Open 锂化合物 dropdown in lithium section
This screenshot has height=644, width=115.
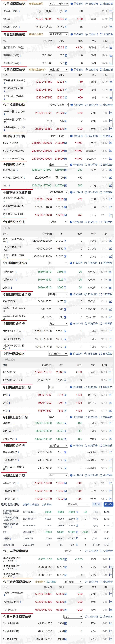[79, 504]
